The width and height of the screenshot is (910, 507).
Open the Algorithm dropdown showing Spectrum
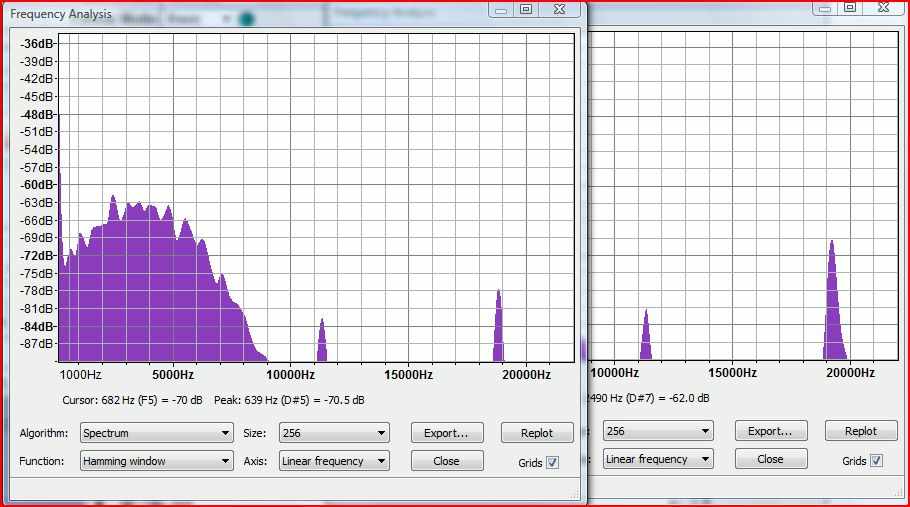[x=157, y=433]
